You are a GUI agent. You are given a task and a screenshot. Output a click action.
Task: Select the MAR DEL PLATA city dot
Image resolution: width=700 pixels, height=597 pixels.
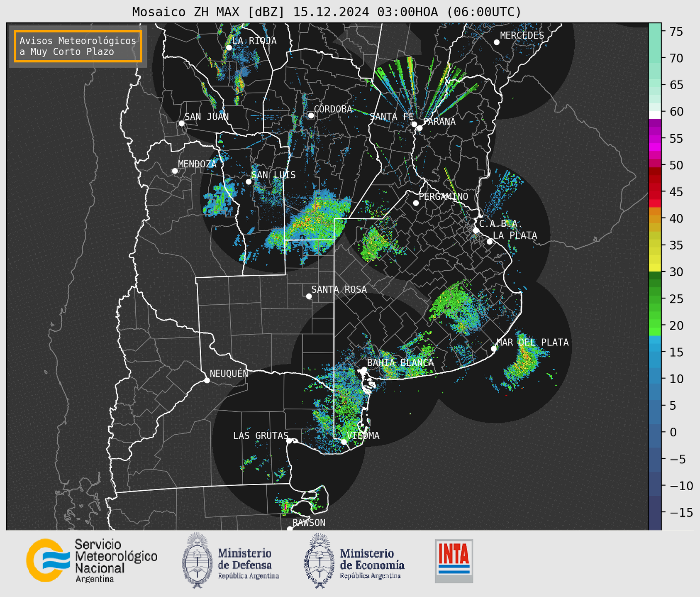pyautogui.click(x=494, y=349)
